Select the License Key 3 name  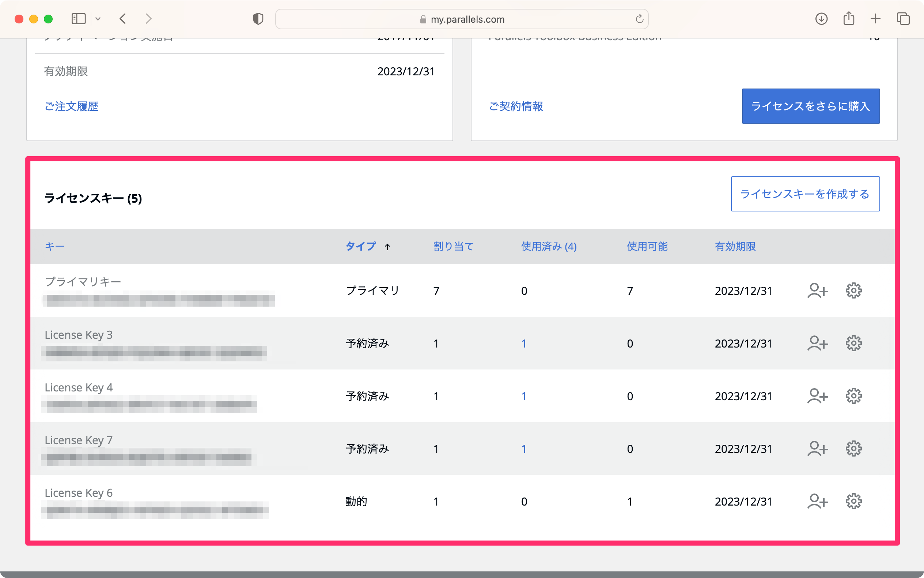click(x=79, y=335)
